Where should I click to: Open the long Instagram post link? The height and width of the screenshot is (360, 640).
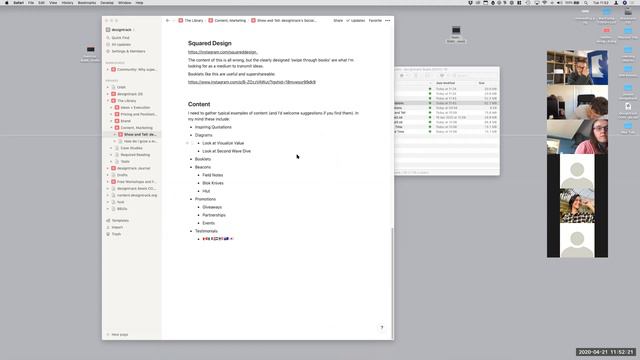click(251, 82)
